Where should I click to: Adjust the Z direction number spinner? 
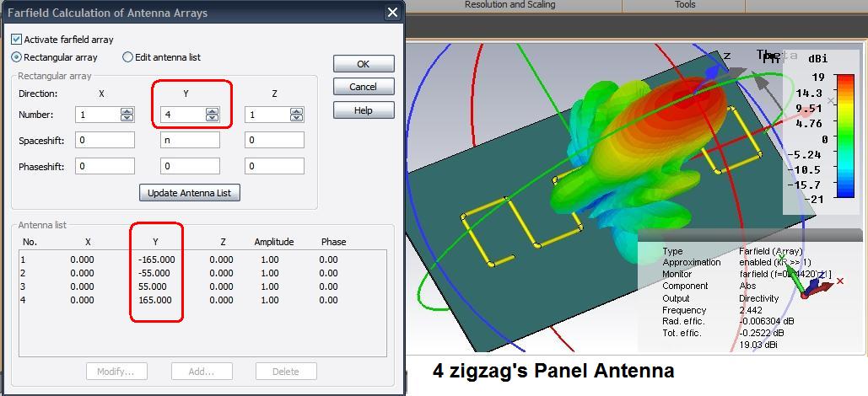296,115
